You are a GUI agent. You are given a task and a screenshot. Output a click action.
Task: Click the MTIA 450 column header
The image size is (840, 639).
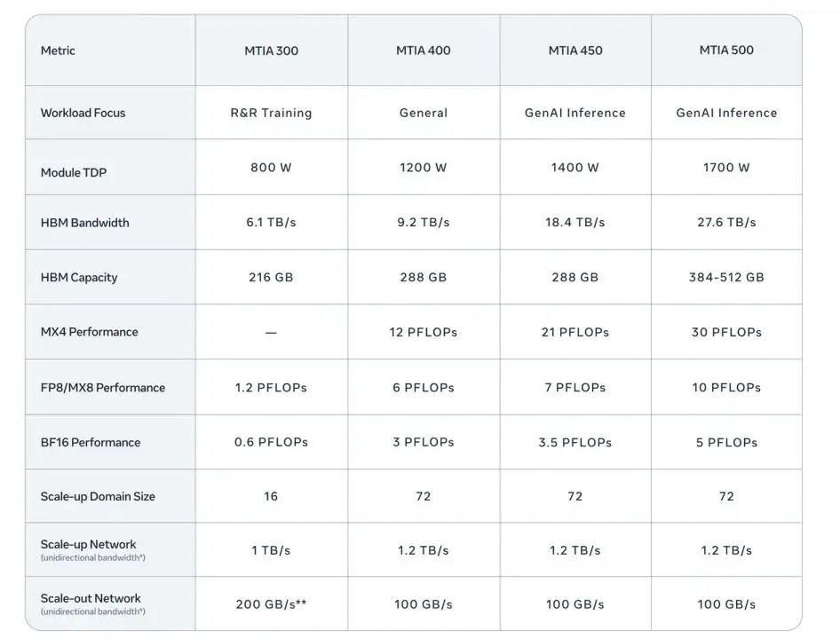pos(575,51)
